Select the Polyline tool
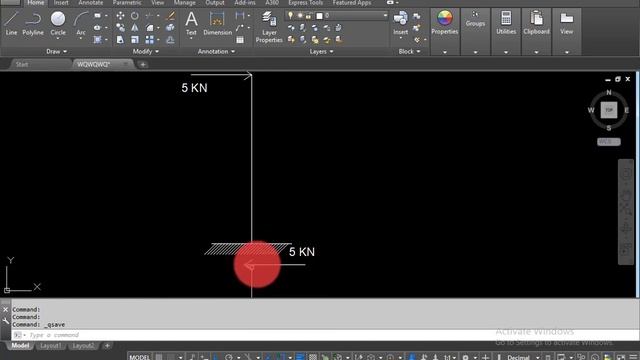This screenshot has height=360, width=640. point(33,23)
